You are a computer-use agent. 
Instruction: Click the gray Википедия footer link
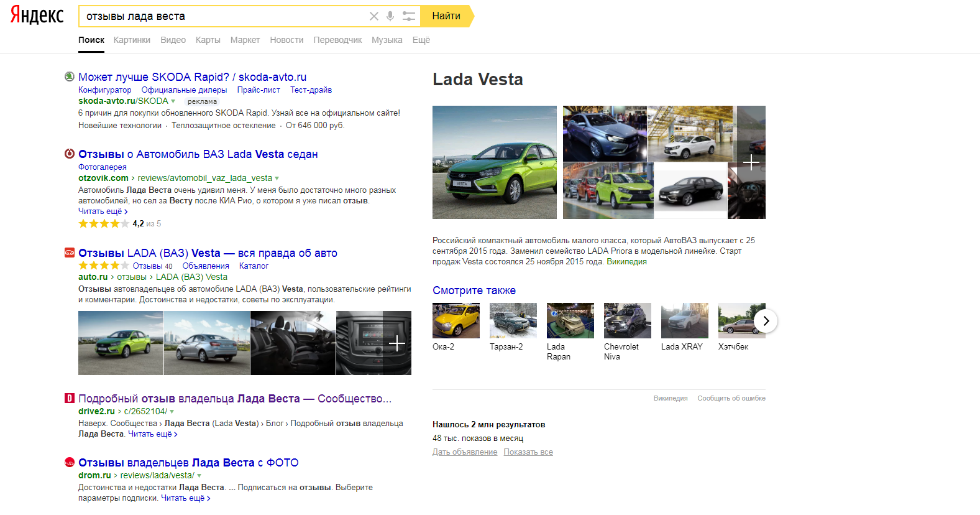tap(671, 398)
